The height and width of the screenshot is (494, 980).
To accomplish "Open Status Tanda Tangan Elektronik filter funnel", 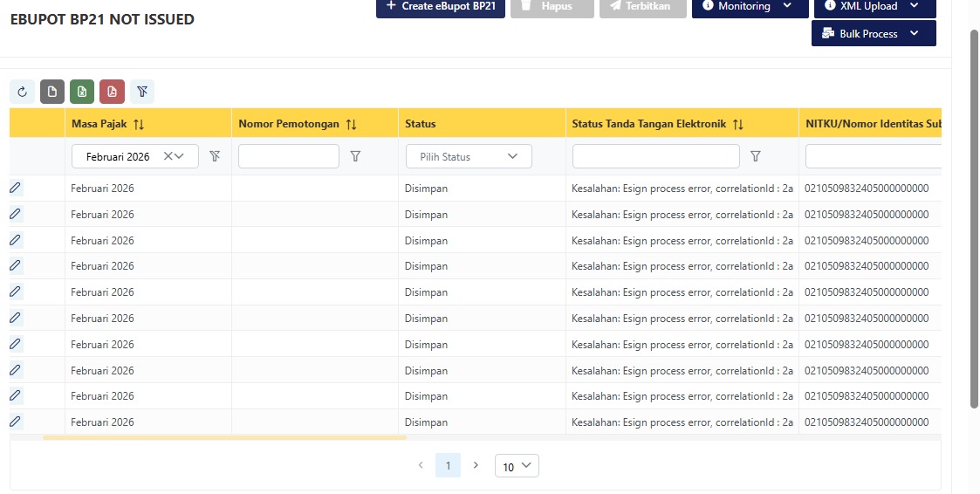I will click(755, 155).
